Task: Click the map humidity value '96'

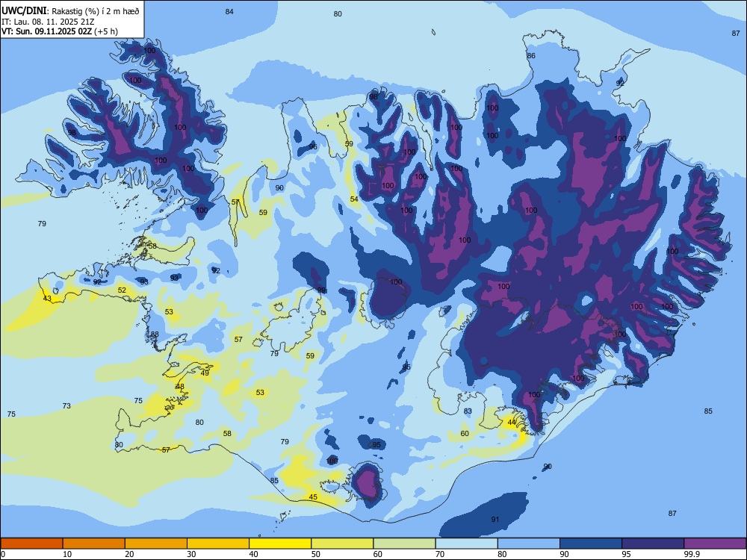Action: [x=313, y=146]
